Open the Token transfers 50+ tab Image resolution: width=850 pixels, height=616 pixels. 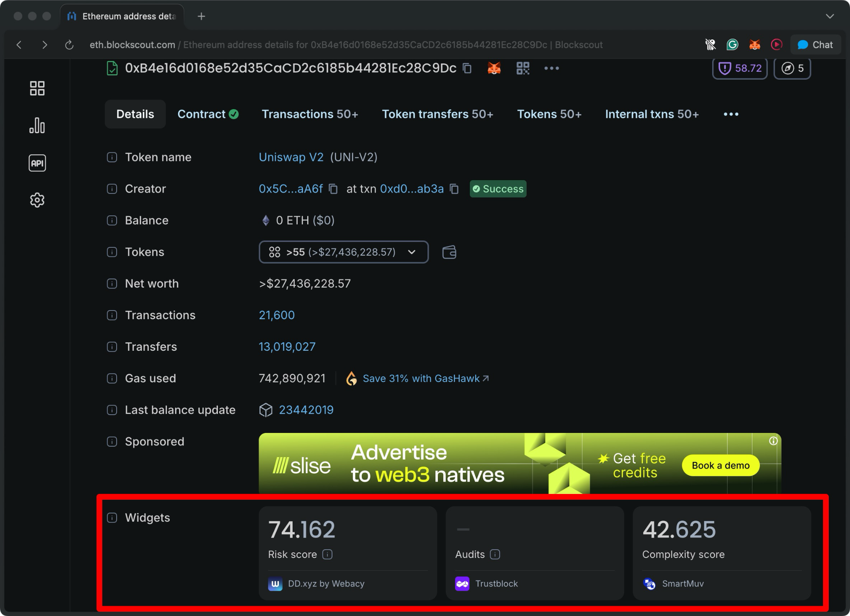(x=437, y=114)
